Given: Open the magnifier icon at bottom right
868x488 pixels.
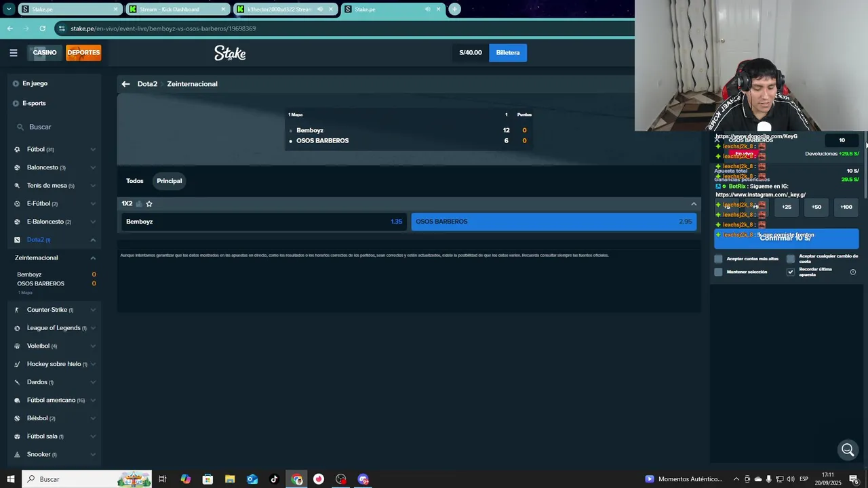Looking at the screenshot, I should point(848,449).
